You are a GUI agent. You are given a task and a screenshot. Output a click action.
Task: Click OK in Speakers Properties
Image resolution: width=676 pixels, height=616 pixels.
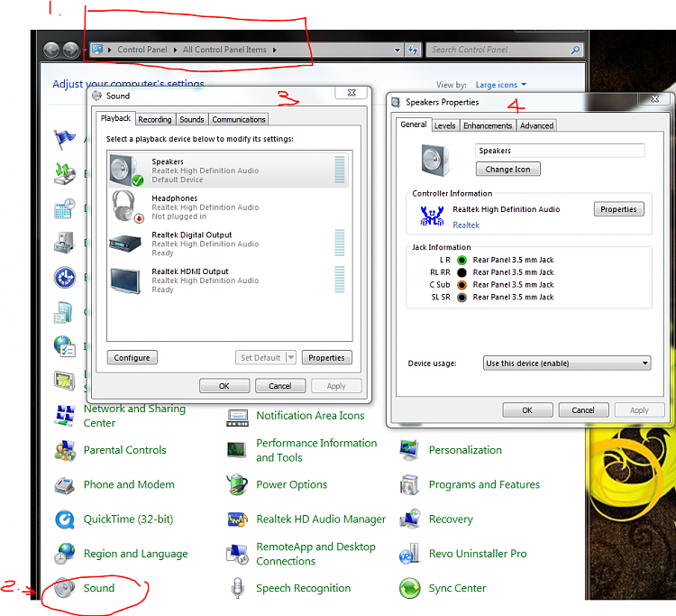point(527,410)
